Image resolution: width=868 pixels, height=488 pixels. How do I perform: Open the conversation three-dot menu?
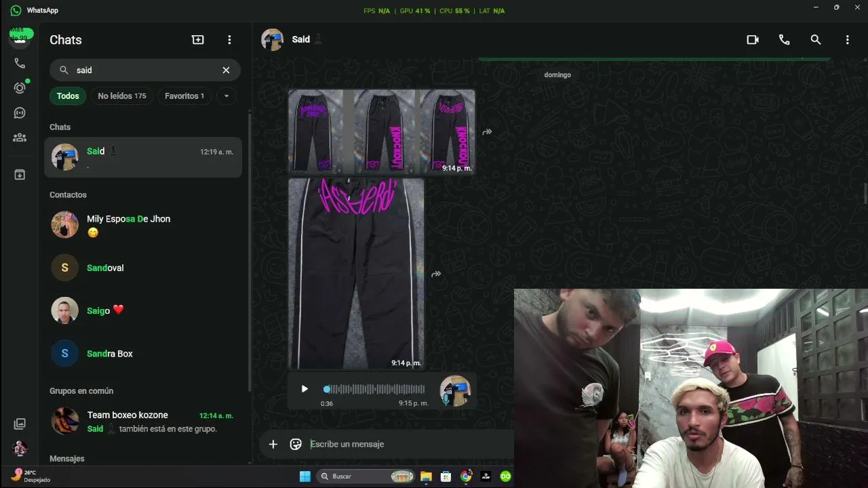point(848,40)
